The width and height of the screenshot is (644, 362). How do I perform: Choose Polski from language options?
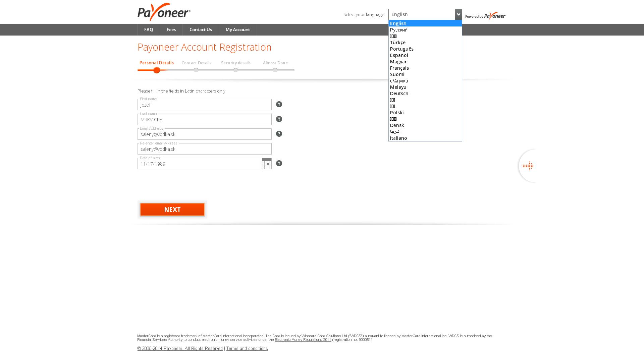pos(425,112)
